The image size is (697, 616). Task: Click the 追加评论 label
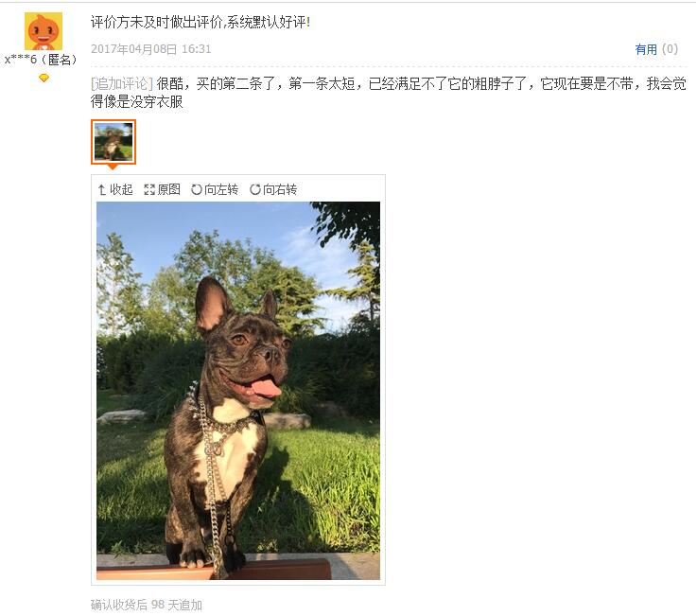[122, 83]
